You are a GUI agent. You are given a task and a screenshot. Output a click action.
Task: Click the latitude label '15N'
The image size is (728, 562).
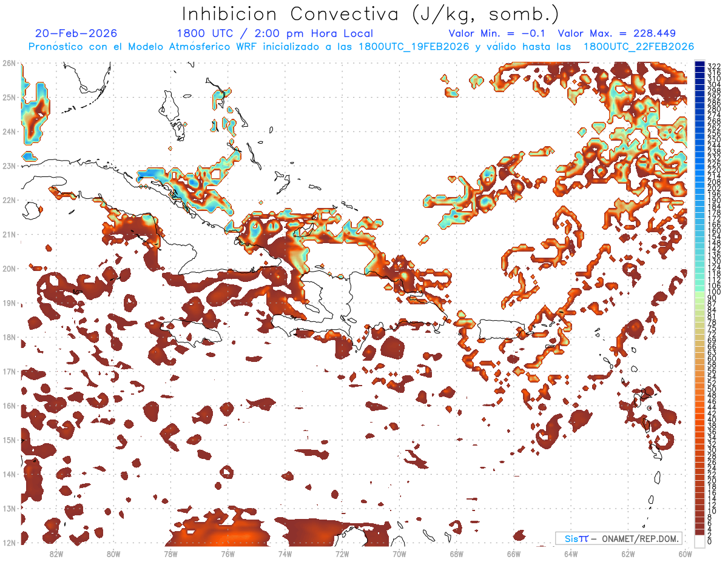pos(9,440)
